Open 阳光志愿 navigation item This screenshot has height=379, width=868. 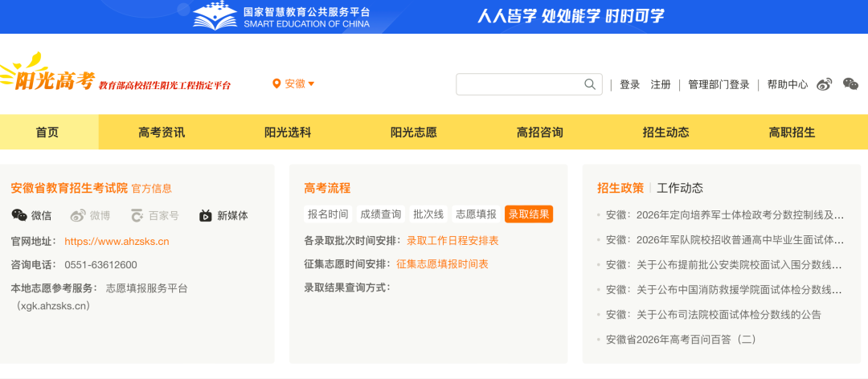pyautogui.click(x=414, y=132)
